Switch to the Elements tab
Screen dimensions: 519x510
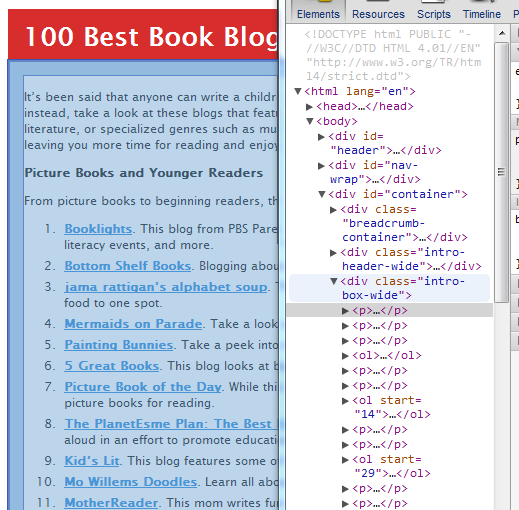pos(318,14)
